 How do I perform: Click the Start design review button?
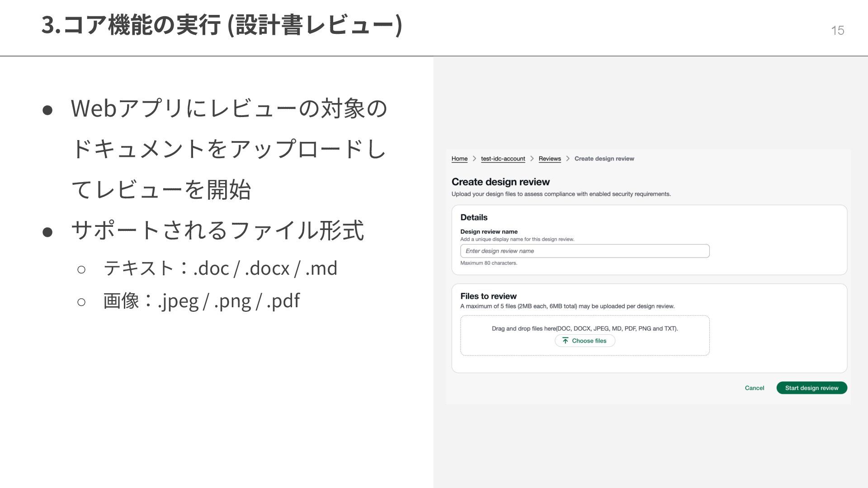[811, 388]
